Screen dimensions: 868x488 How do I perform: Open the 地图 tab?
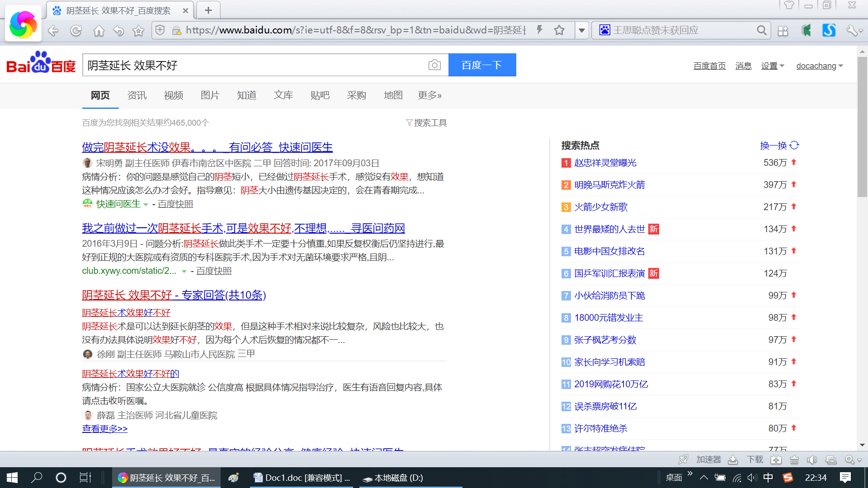[x=393, y=95]
